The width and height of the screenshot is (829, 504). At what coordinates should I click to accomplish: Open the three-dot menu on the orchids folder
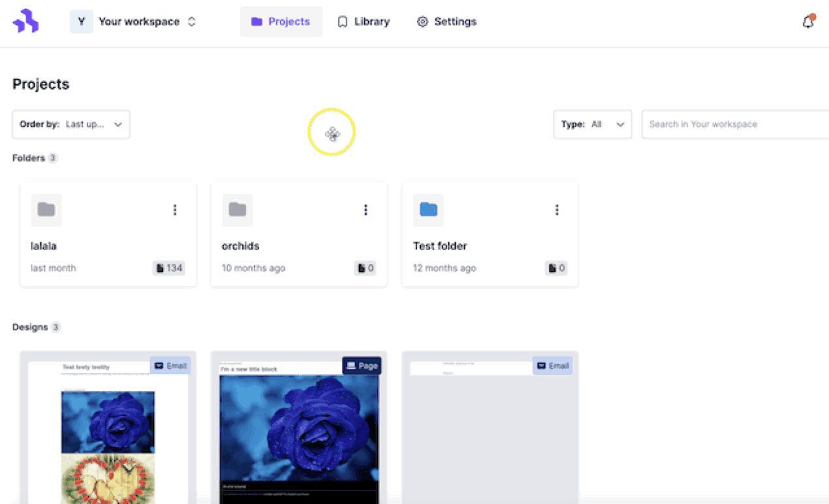pos(366,210)
